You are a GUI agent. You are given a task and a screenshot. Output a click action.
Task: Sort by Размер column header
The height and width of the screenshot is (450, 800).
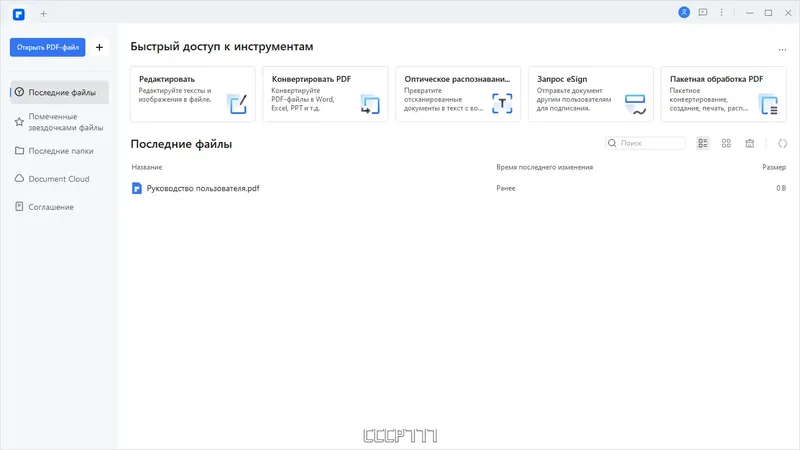pos(774,167)
